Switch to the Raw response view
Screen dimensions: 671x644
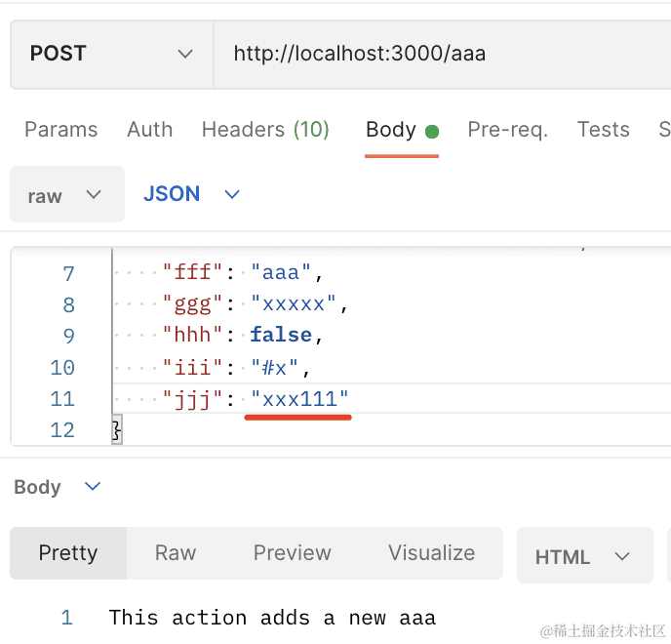pyautogui.click(x=176, y=553)
